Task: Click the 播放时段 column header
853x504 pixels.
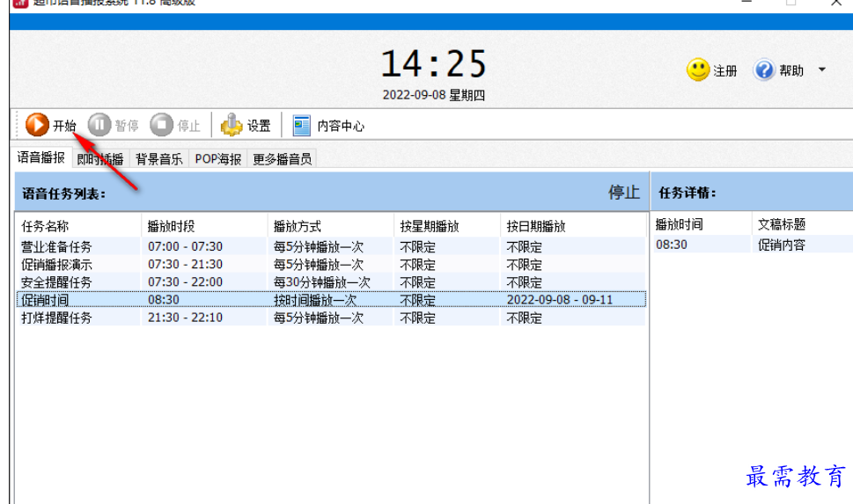Action: [x=171, y=226]
